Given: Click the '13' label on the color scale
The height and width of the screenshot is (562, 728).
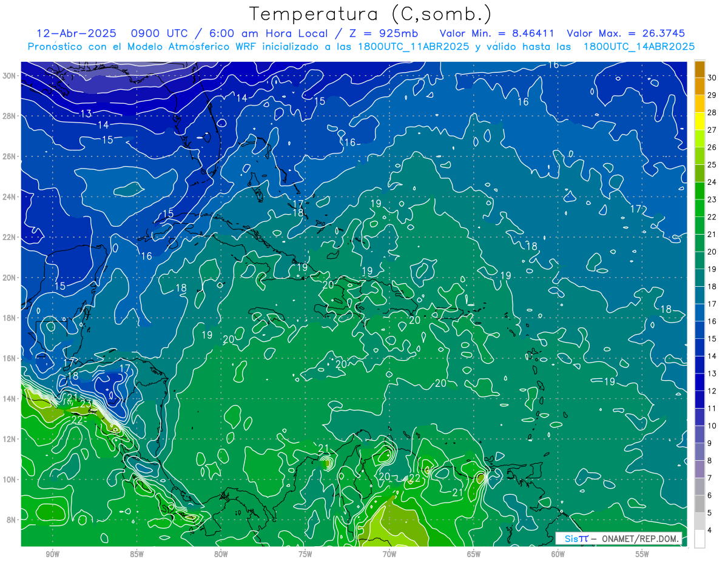Looking at the screenshot, I should (x=712, y=373).
